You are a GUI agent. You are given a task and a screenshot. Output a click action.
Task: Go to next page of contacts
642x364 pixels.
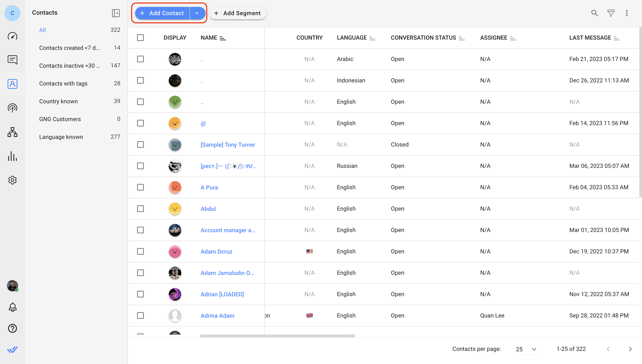point(630,349)
